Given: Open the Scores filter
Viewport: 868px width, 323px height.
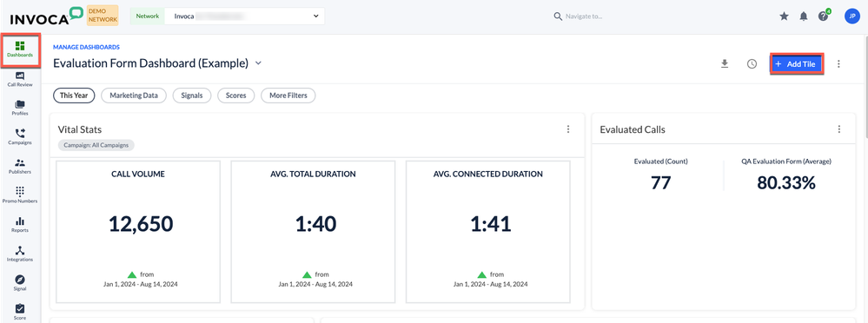Looking at the screenshot, I should [x=235, y=96].
